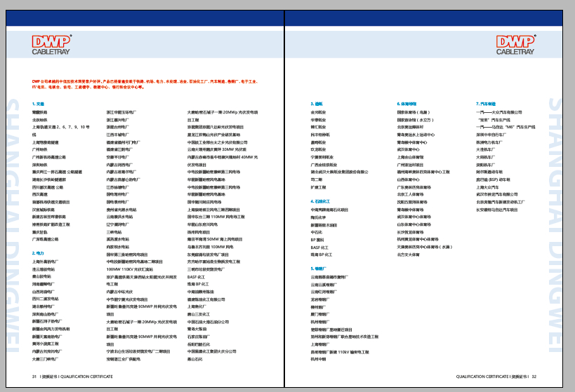Screen dimensions: 575x392
Task: Click the "武汉市神龙汽车有限公司" entry
Action: [x=497, y=194]
